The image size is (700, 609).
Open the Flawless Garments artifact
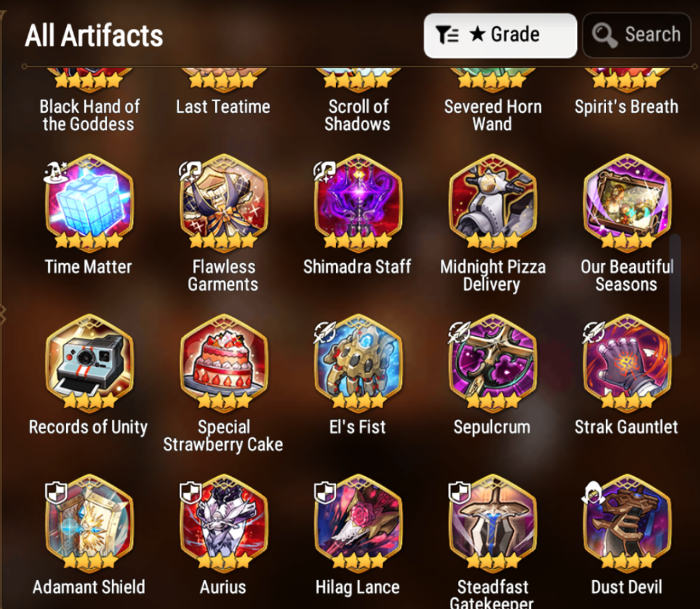point(224,201)
